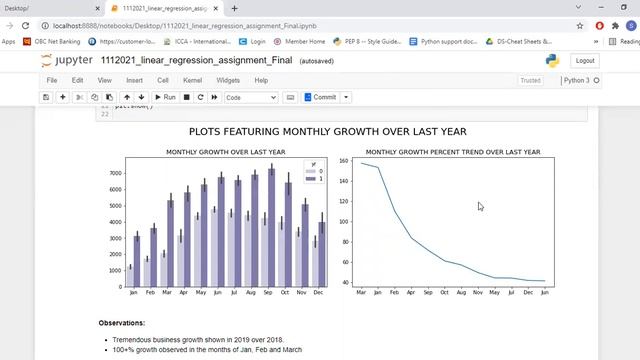Screen dimensions: 640x360
Task: Move selected cell up arrow
Action: pyautogui.click(x=127, y=97)
